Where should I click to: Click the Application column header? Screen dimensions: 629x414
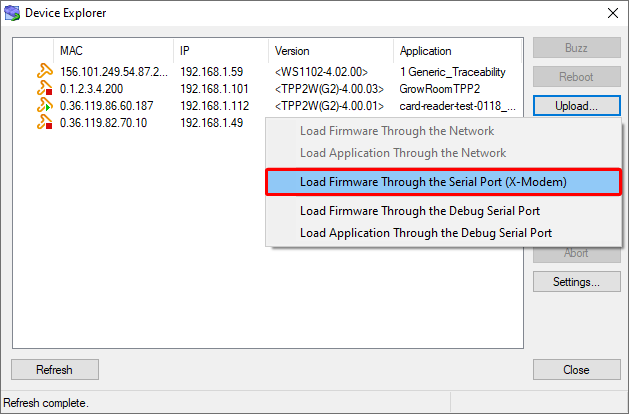coord(455,50)
